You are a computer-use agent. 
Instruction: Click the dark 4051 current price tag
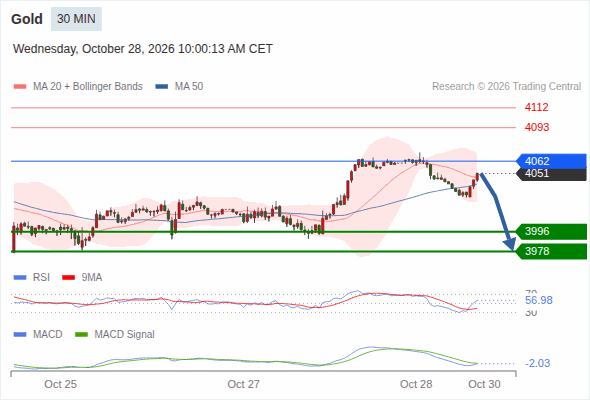pos(551,173)
